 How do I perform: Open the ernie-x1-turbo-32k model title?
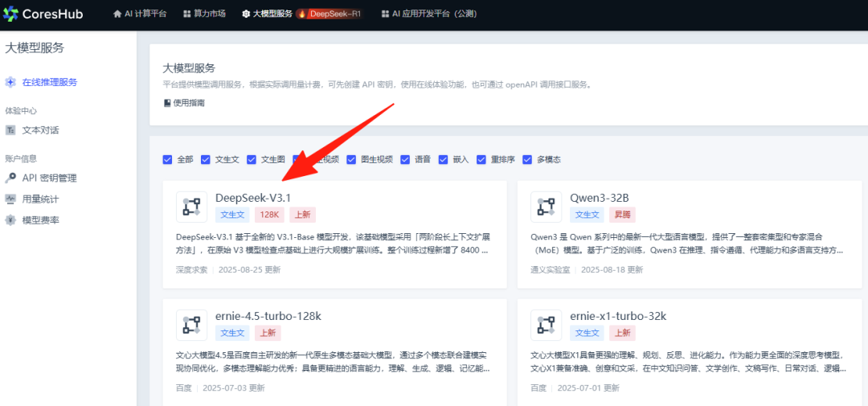click(x=618, y=316)
